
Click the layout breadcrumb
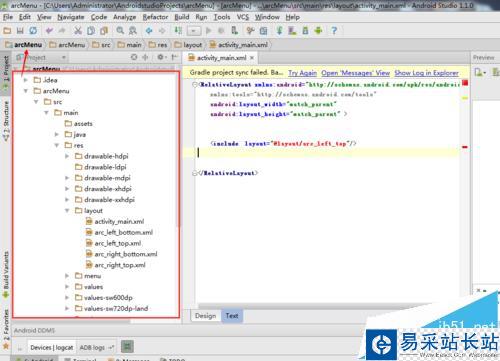(188, 45)
